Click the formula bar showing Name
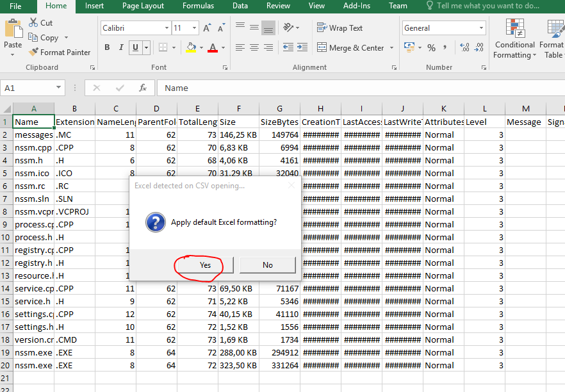Image resolution: width=565 pixels, height=392 pixels. (361, 88)
